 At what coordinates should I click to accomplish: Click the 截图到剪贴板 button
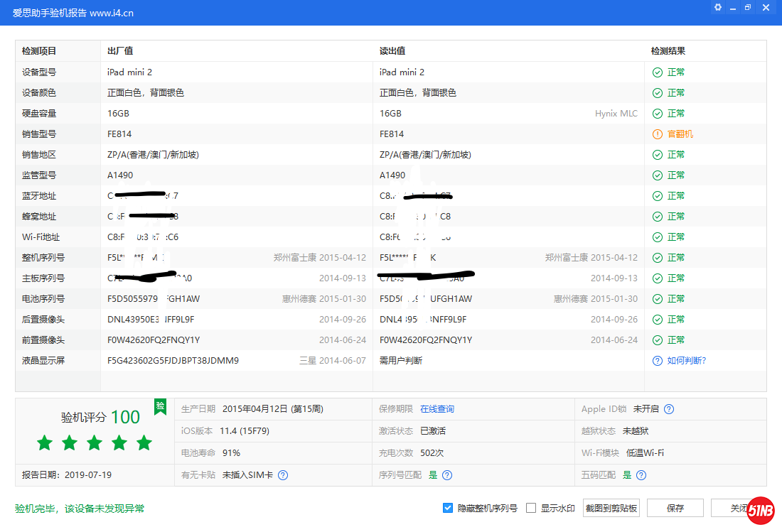pos(611,507)
